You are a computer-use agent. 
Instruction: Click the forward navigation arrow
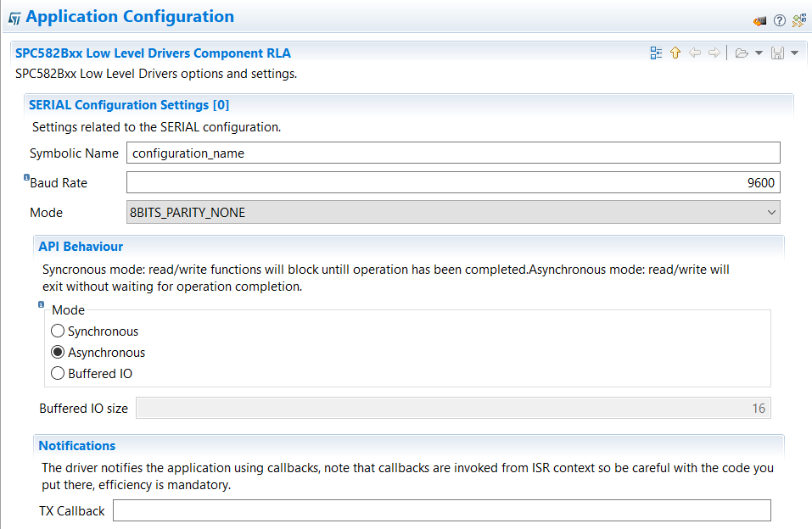tap(714, 53)
